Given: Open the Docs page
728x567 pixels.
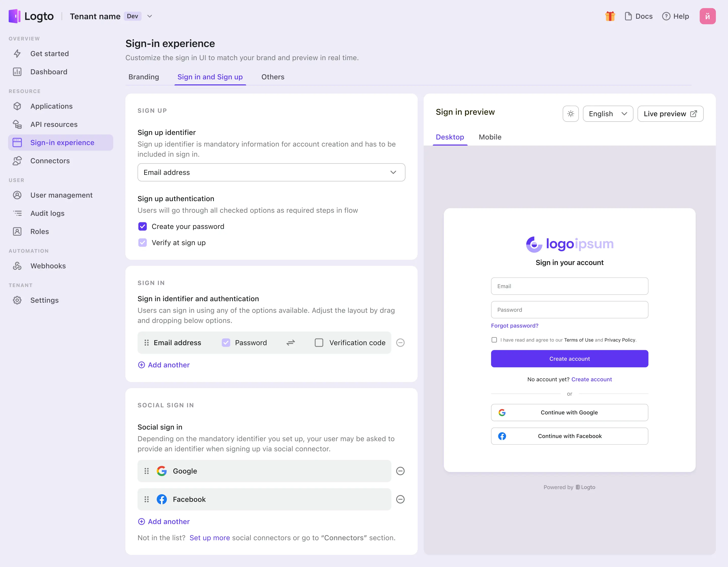Looking at the screenshot, I should tap(638, 16).
